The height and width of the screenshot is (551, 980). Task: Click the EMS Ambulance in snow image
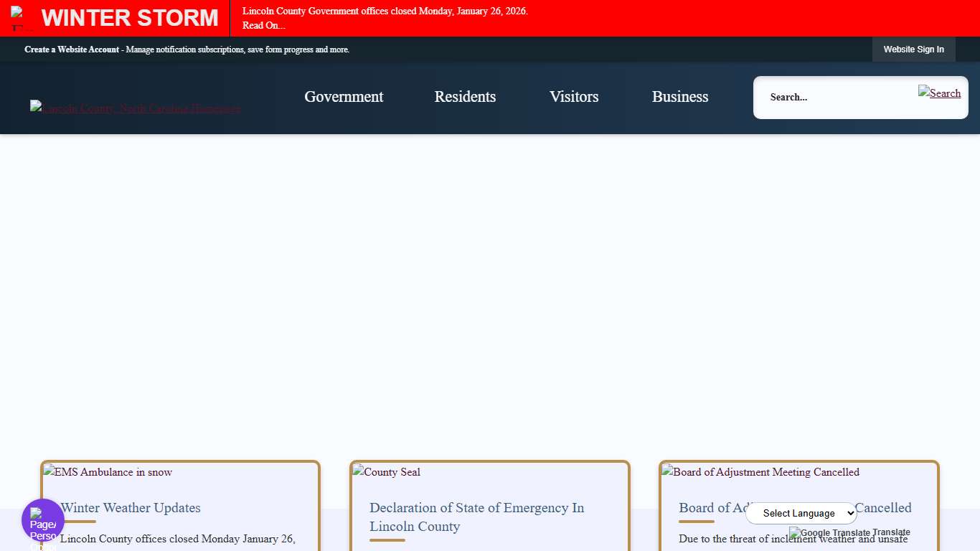point(107,472)
